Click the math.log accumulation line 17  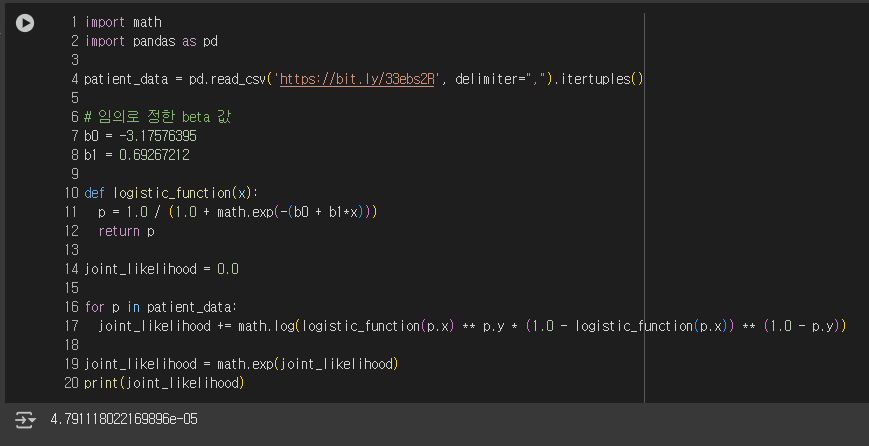pyautogui.click(x=472, y=326)
